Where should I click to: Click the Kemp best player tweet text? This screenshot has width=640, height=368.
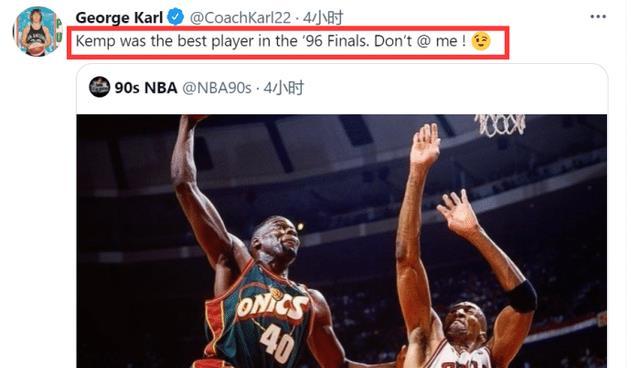pyautogui.click(x=271, y=41)
